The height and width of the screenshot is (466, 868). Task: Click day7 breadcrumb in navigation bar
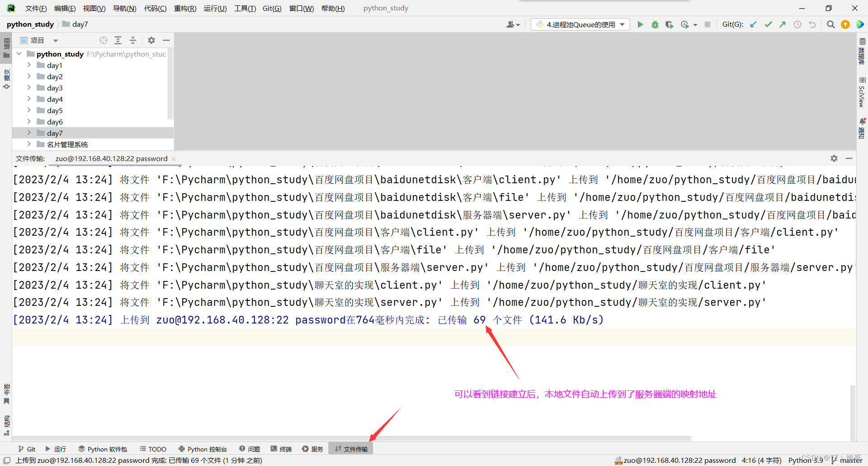point(75,24)
